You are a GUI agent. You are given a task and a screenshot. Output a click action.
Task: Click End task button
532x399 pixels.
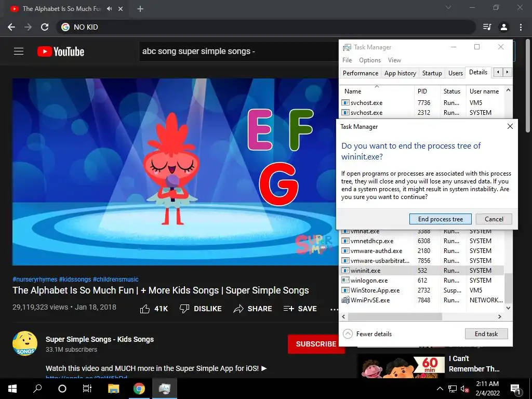[486, 334]
